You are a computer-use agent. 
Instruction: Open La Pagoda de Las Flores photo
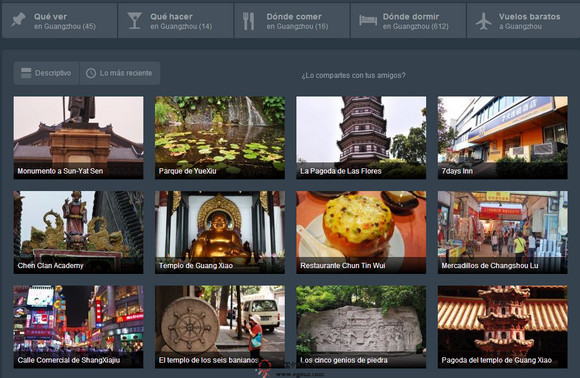point(361,138)
